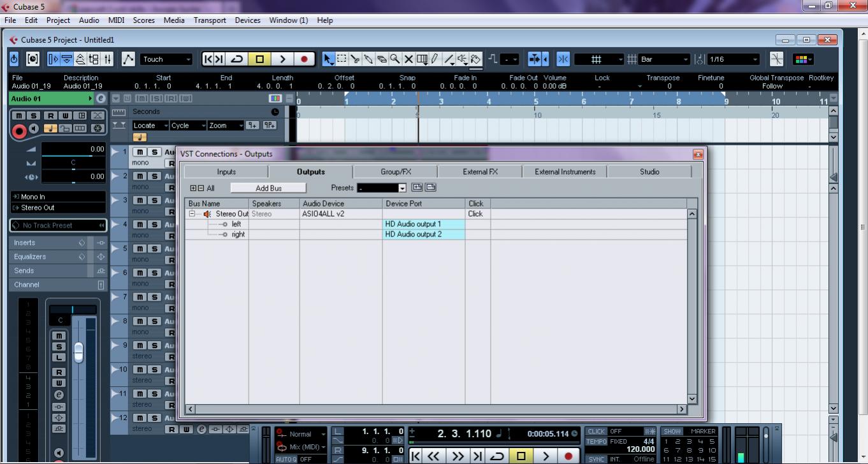Select the Line tool

point(449,59)
